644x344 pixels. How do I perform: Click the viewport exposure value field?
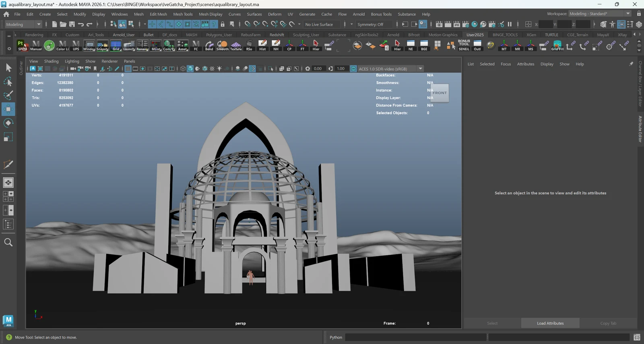point(318,69)
